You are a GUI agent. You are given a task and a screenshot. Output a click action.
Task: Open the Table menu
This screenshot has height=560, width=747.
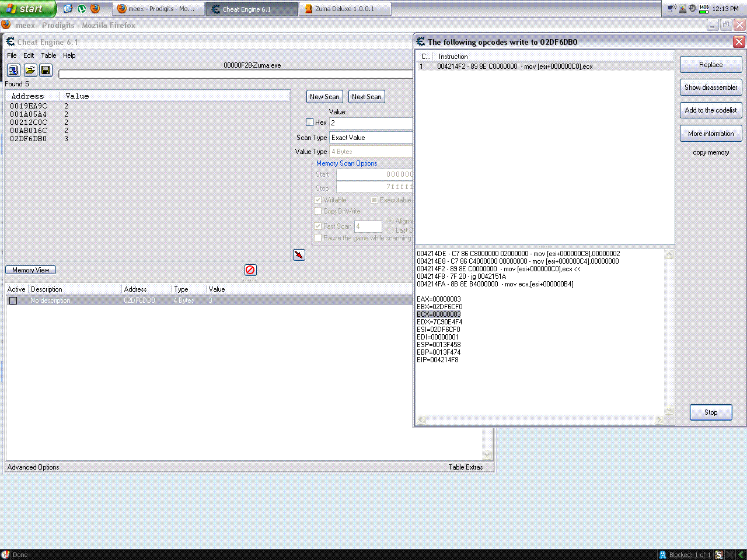(48, 55)
